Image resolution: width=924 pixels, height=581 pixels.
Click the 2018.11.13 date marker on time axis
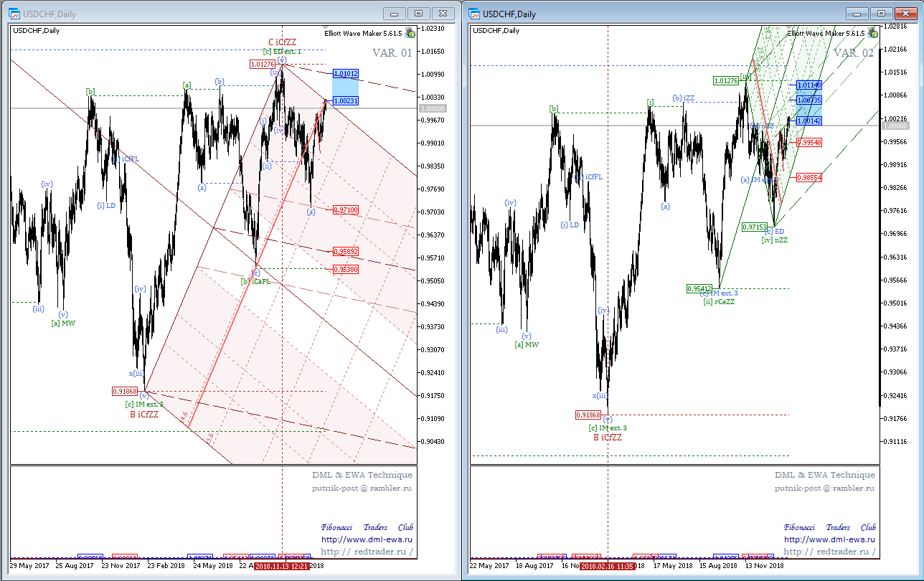[282, 565]
